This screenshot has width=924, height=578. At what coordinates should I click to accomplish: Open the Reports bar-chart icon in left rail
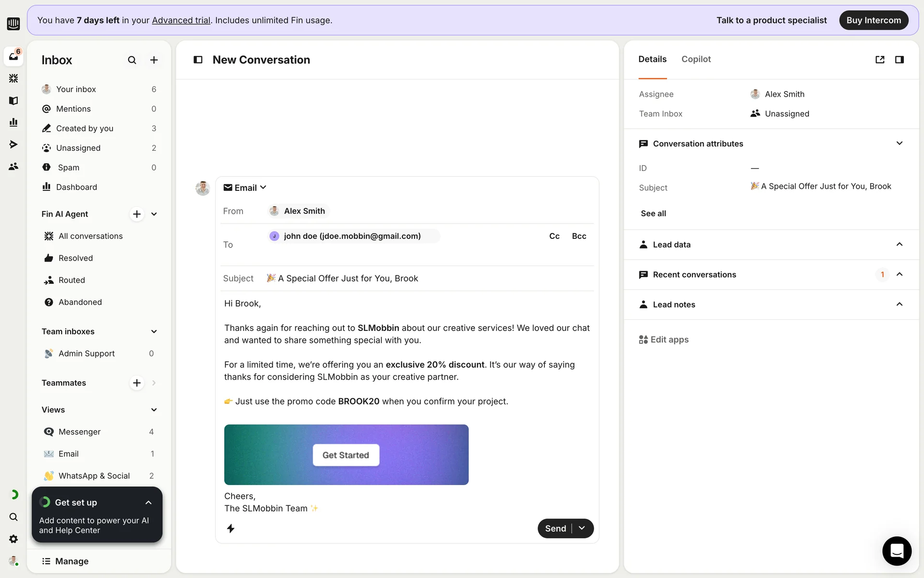[13, 122]
